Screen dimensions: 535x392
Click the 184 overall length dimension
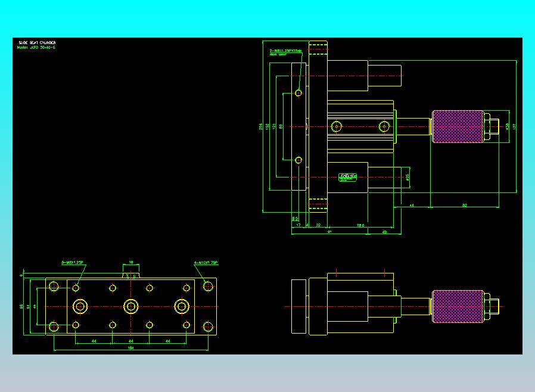pyautogui.click(x=130, y=348)
